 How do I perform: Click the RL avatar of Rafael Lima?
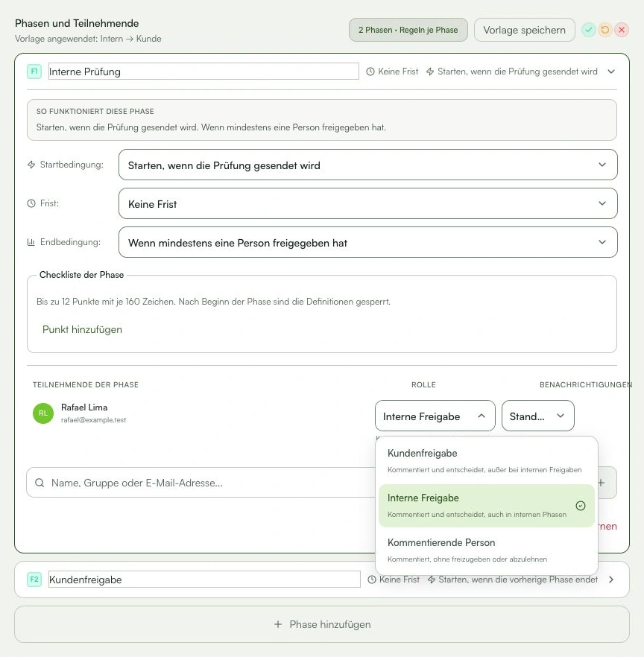click(x=43, y=413)
